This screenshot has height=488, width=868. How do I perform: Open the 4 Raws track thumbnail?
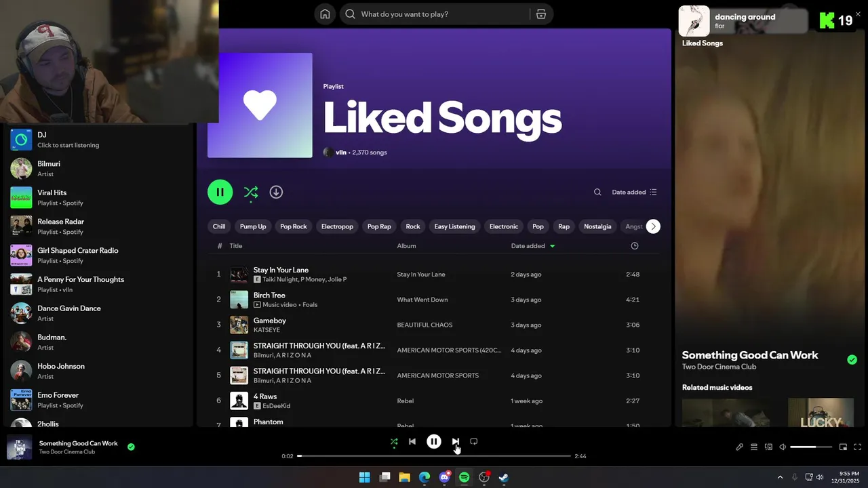(x=239, y=401)
